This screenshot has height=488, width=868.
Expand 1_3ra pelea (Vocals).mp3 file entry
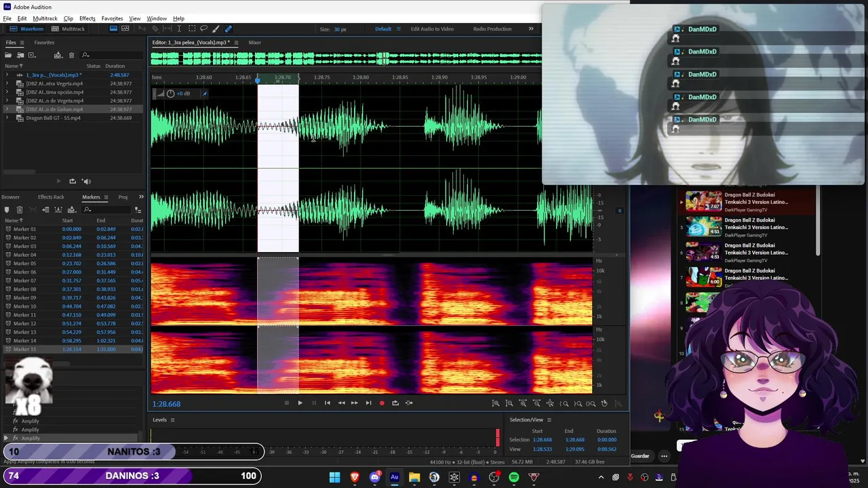(7, 75)
